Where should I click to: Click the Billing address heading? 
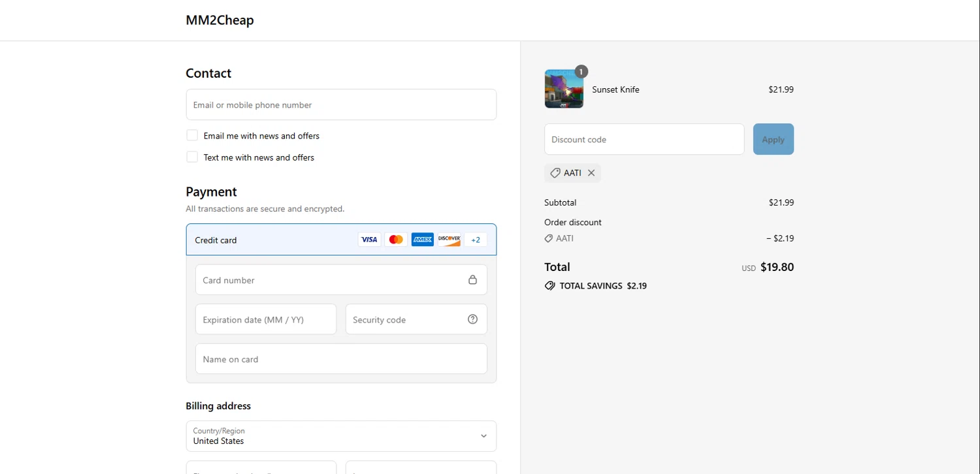[218, 405]
